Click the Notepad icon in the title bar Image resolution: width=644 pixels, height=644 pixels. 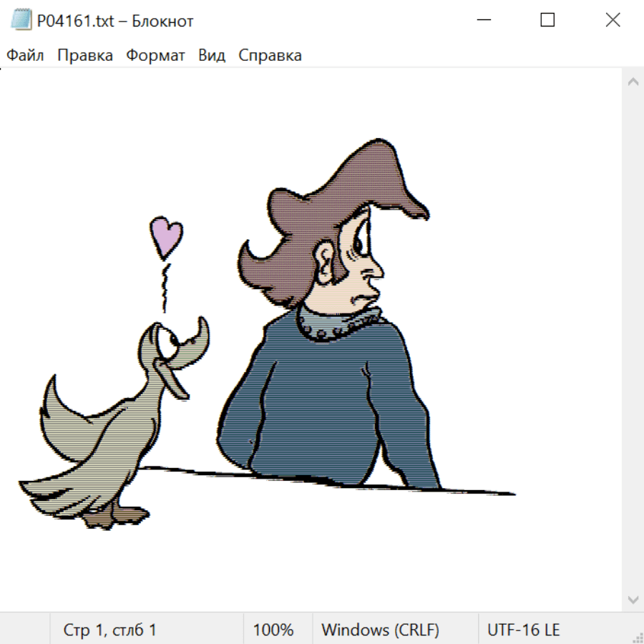[21, 21]
